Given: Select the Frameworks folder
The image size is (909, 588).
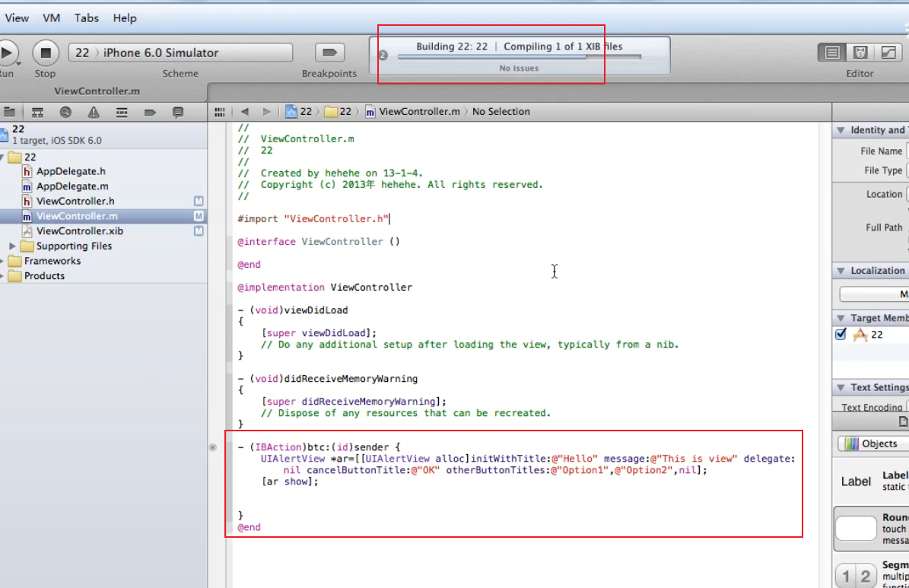Looking at the screenshot, I should click(x=52, y=261).
